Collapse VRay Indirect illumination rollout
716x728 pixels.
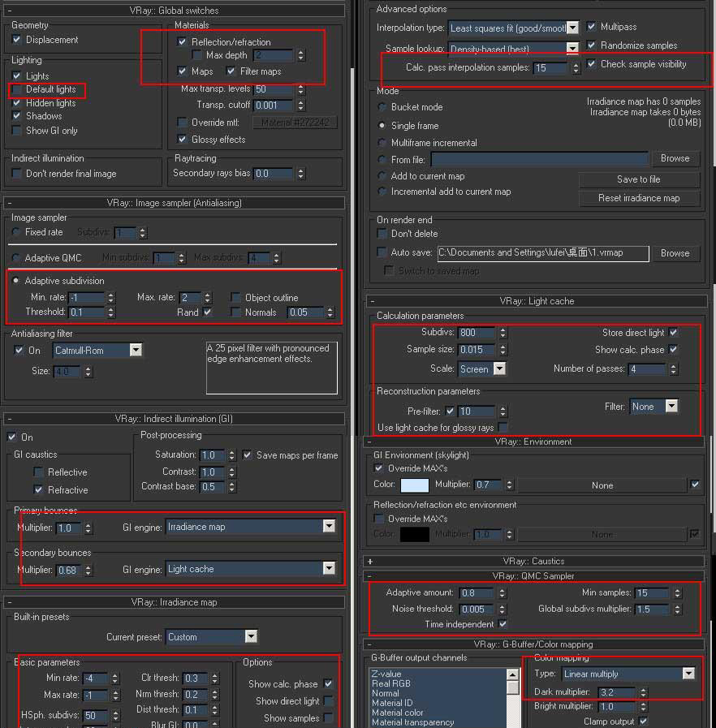pos(174,419)
